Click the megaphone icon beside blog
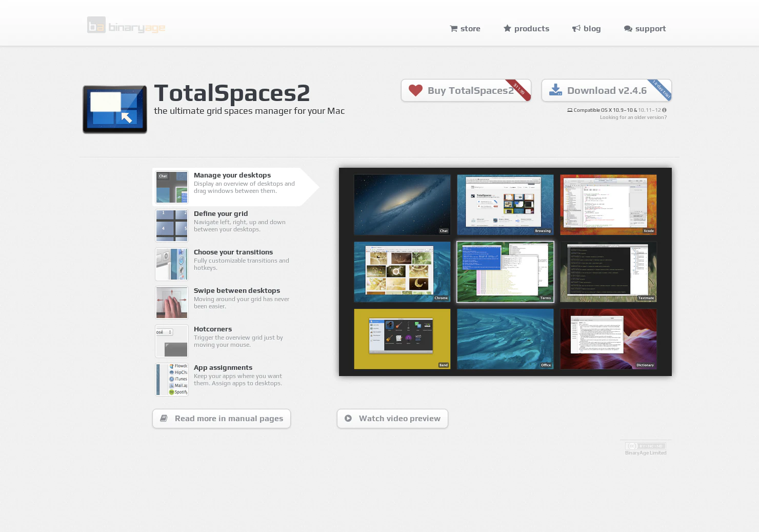759x532 pixels. click(576, 29)
